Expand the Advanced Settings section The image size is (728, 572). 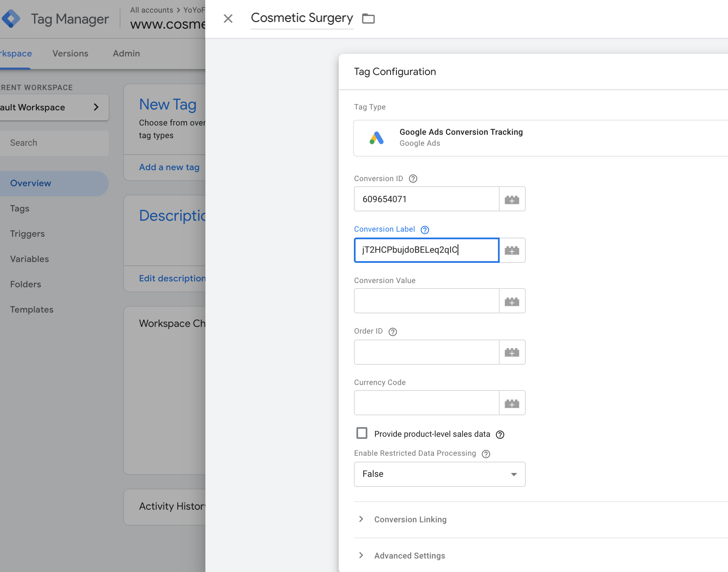tap(409, 556)
